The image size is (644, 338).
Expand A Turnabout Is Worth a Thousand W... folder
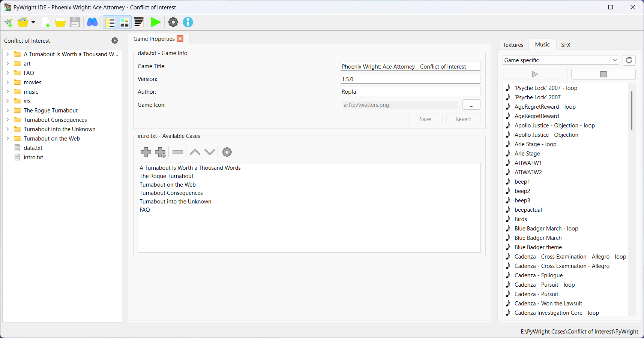pyautogui.click(x=7, y=54)
